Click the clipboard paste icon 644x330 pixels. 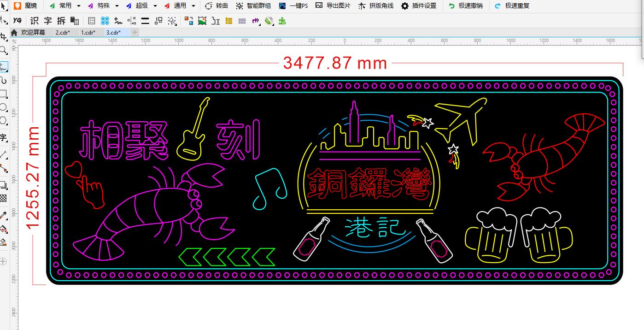[x=75, y=21]
